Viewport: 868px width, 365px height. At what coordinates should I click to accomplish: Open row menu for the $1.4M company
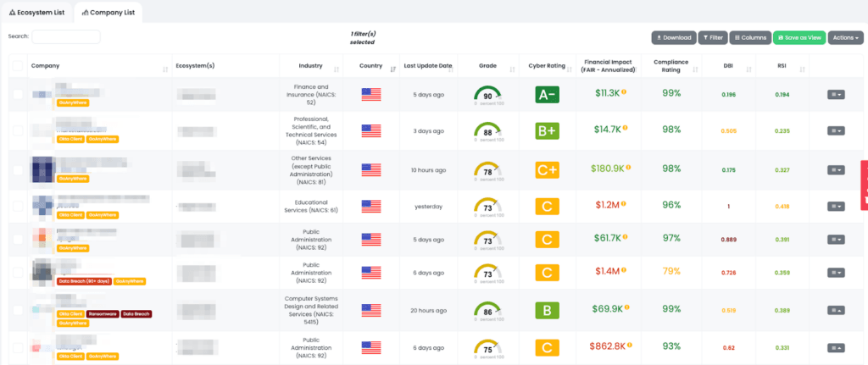[x=836, y=273]
